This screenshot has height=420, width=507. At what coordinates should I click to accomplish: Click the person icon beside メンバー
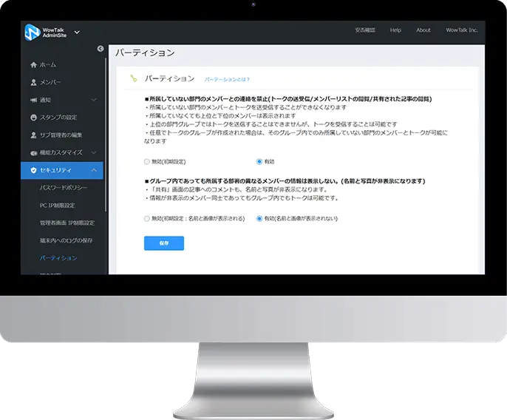tap(33, 82)
